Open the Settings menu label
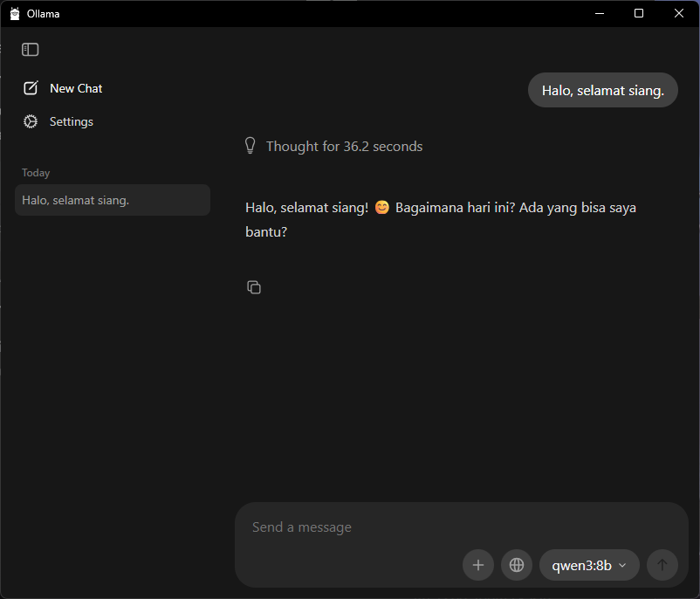This screenshot has height=599, width=700. (72, 121)
